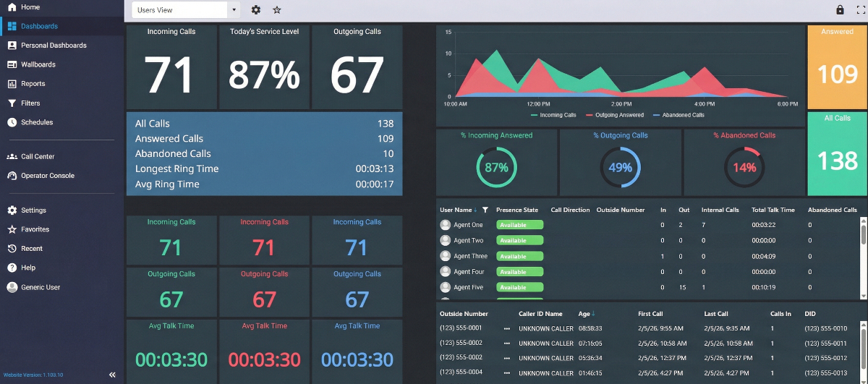Screen dimensions: 868x384
Task: Open ellipsis menu for (123) 555-0001
Action: (507, 328)
